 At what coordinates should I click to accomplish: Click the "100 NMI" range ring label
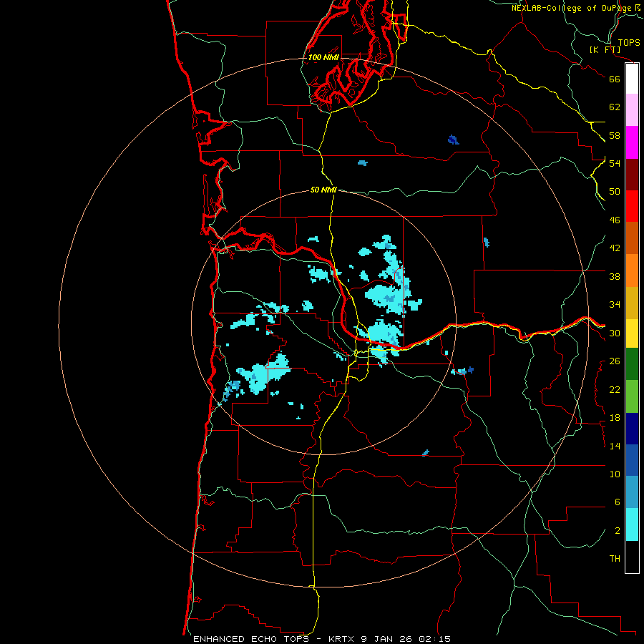[x=323, y=57]
